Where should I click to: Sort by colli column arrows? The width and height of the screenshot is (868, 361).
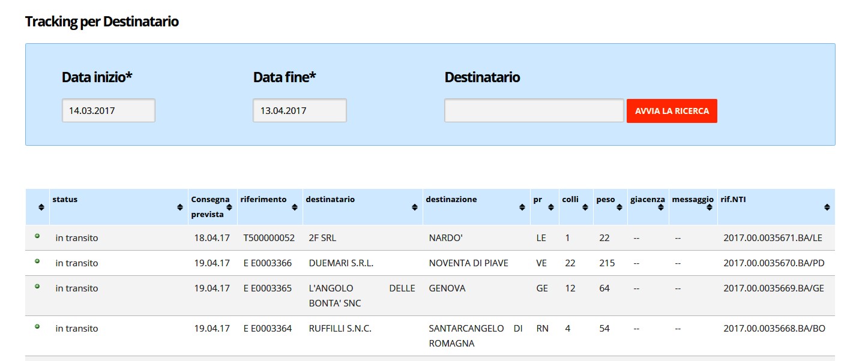(x=585, y=207)
